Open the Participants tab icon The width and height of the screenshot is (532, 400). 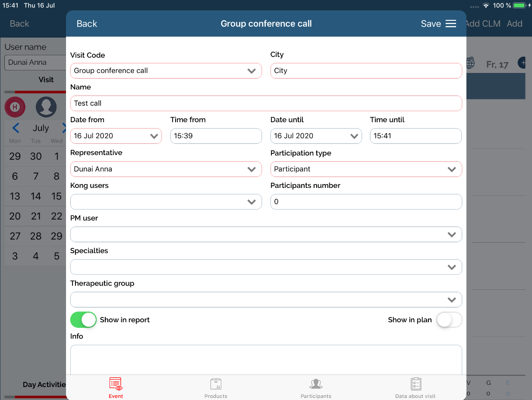(316, 384)
